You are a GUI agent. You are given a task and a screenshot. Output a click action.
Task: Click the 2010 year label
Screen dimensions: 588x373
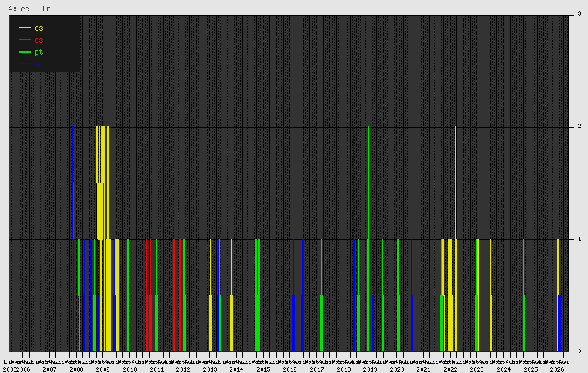(x=129, y=369)
